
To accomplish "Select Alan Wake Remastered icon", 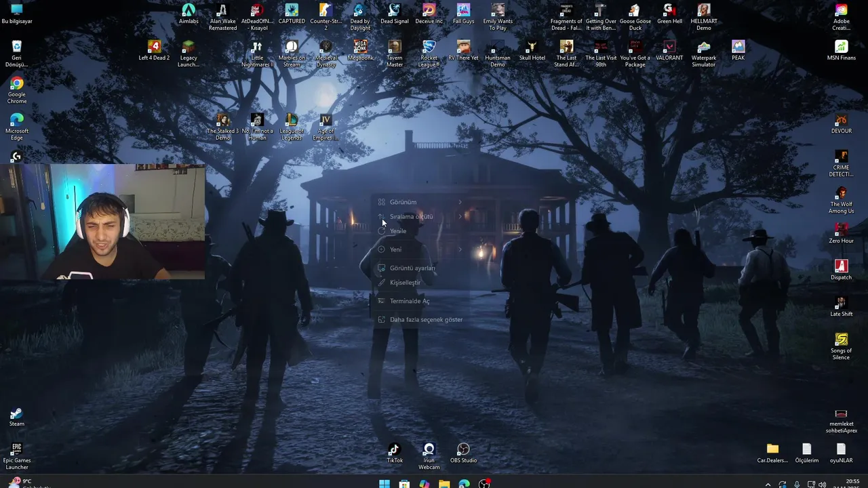I will point(222,17).
